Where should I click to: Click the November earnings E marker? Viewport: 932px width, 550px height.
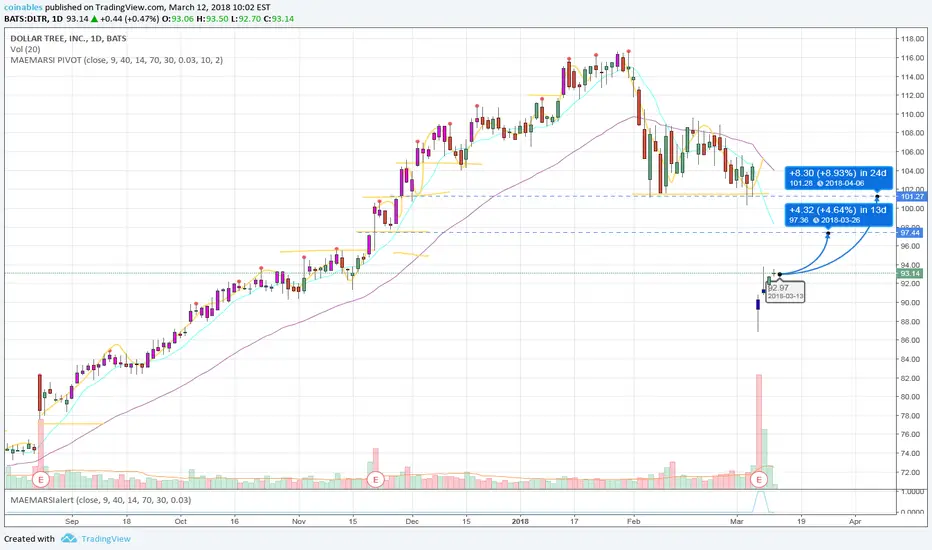[x=375, y=479]
